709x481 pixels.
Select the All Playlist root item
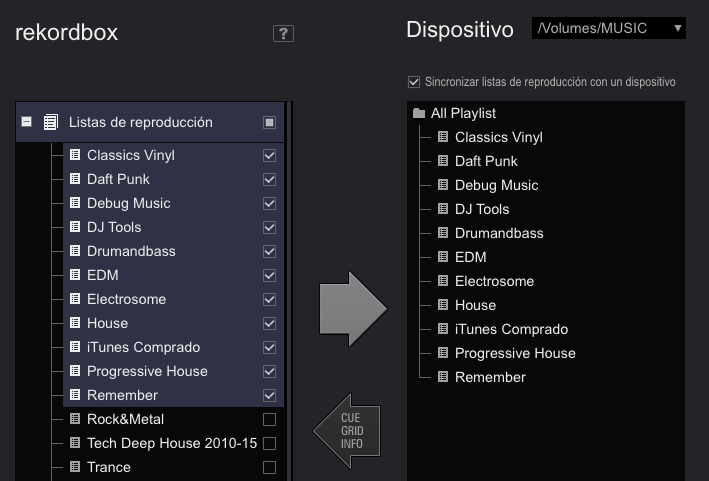[463, 113]
